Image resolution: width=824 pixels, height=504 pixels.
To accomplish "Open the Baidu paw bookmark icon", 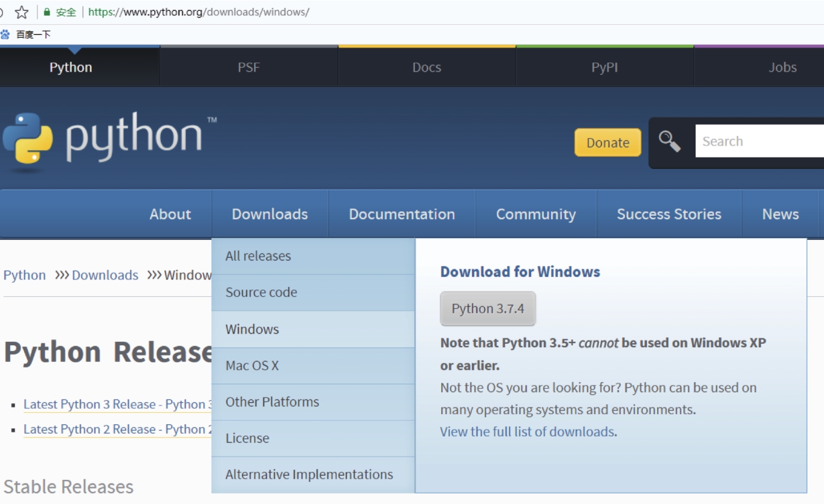I will (5, 34).
